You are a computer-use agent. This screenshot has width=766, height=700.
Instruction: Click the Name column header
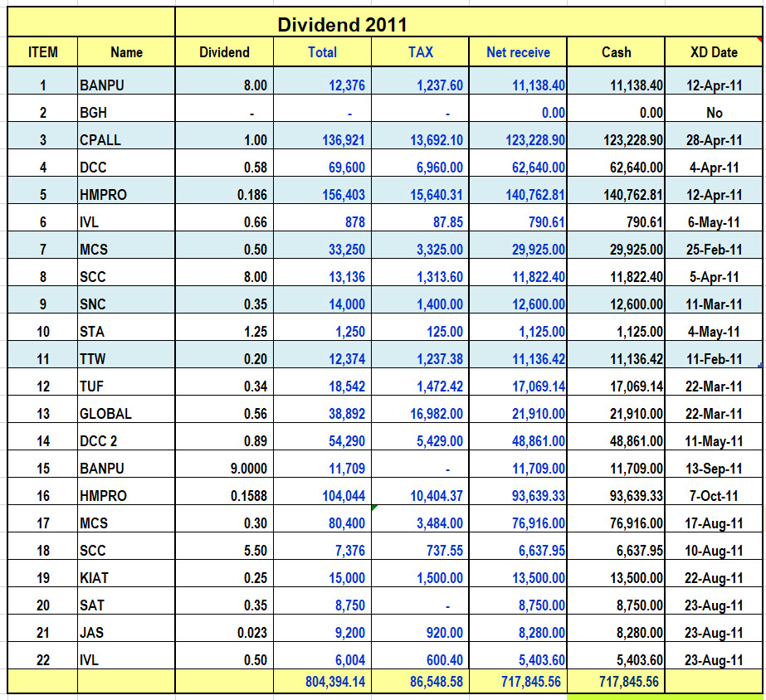[126, 51]
